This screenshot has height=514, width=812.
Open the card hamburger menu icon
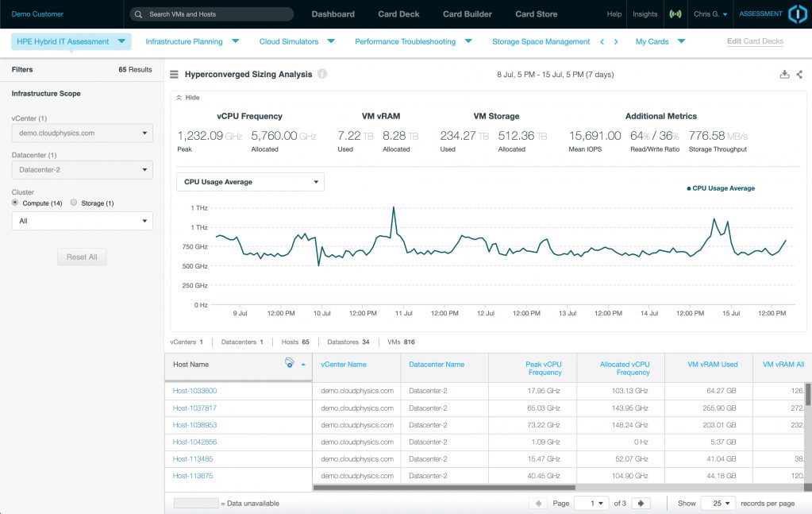[174, 74]
